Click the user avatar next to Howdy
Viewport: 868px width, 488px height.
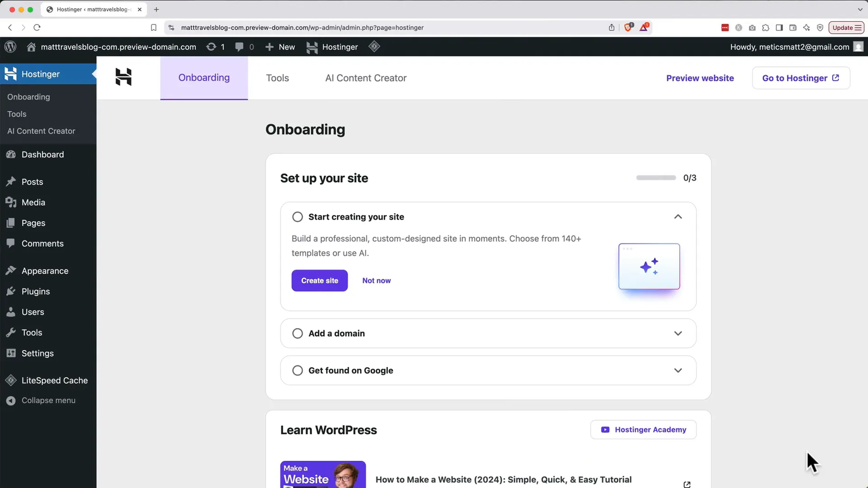click(x=858, y=47)
